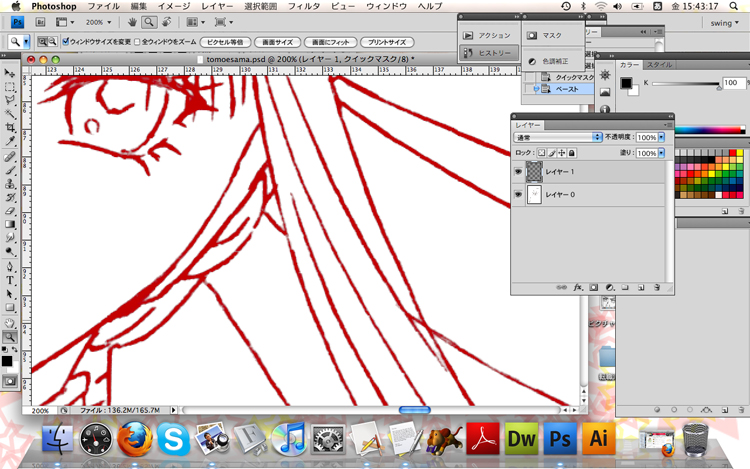Select the Path Selection tool
The width and height of the screenshot is (750, 469).
10,294
